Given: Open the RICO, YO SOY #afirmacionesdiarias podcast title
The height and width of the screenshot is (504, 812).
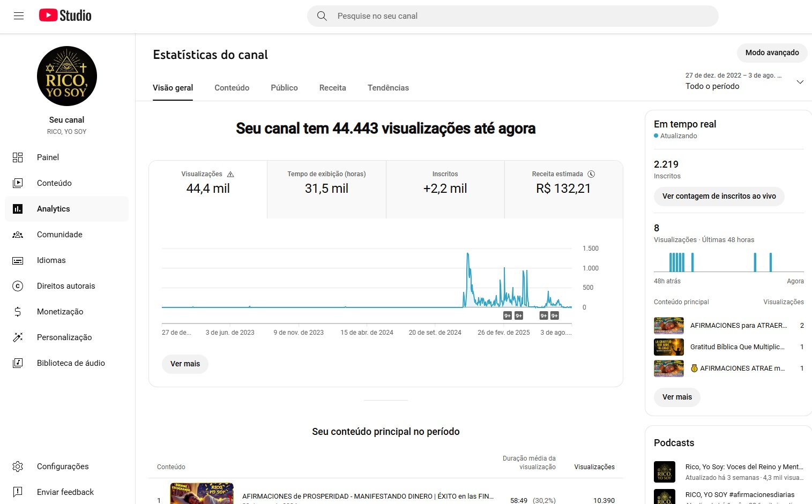Looking at the screenshot, I should click(740, 495).
